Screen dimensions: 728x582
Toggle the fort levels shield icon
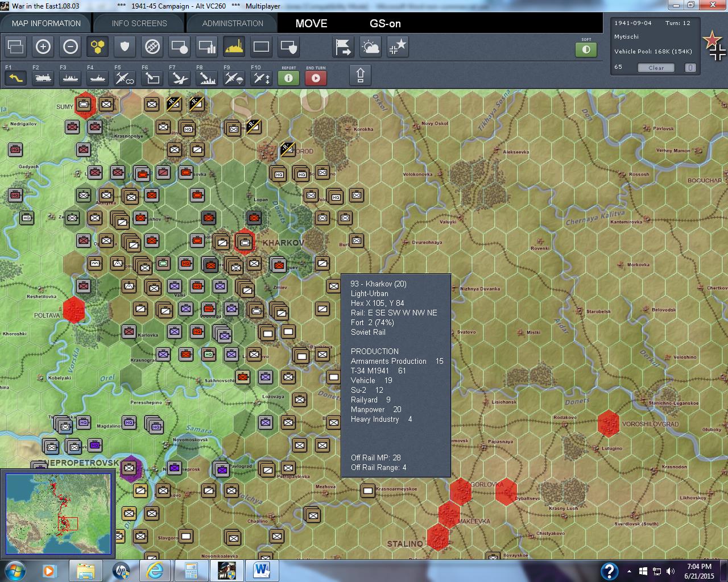click(x=125, y=47)
